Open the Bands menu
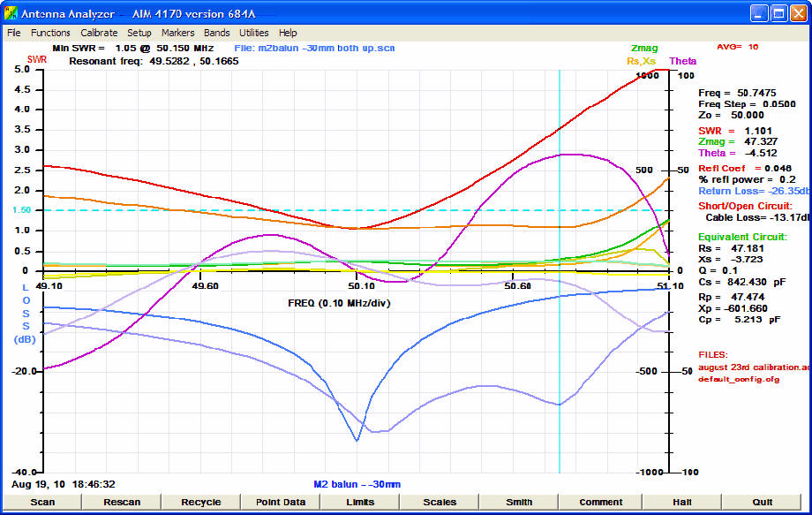The image size is (812, 515). pos(216,33)
